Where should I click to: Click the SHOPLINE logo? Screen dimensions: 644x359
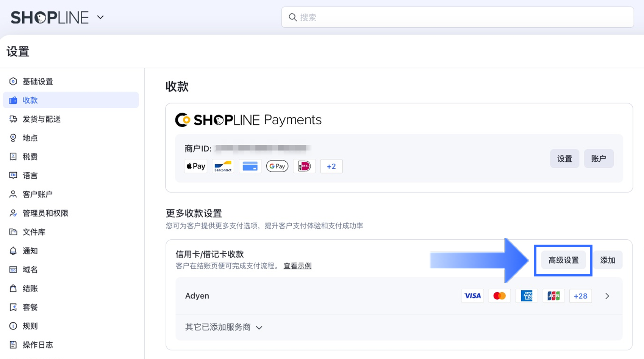[50, 17]
